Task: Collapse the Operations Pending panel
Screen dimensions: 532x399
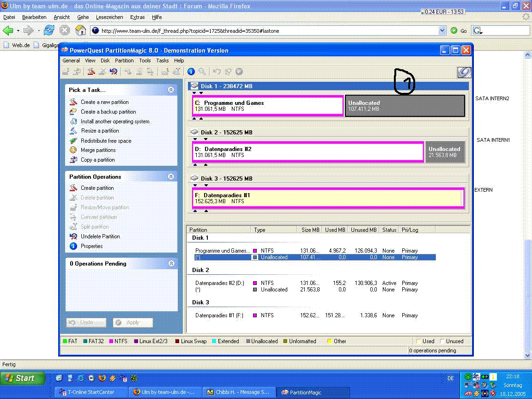Action: pyautogui.click(x=171, y=263)
